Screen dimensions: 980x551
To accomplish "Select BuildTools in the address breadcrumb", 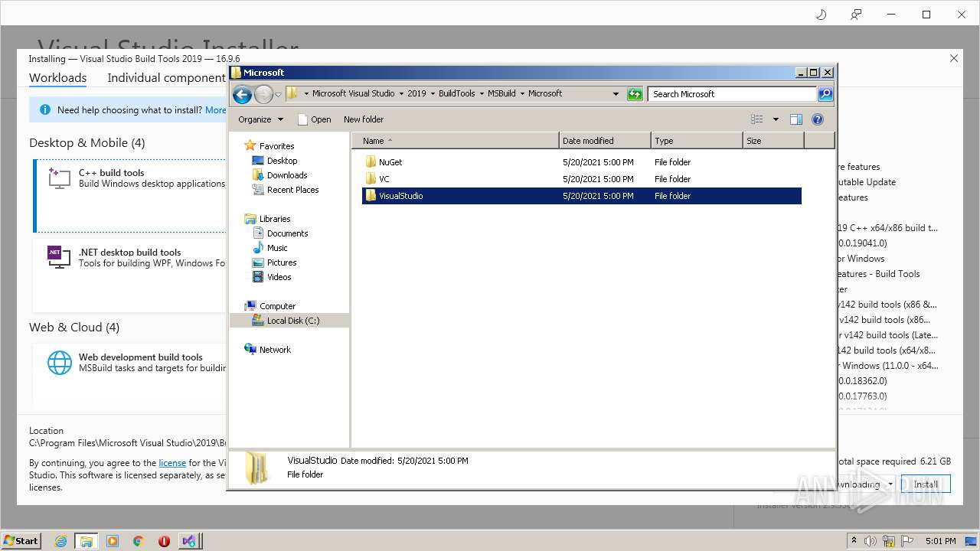I will pos(457,93).
